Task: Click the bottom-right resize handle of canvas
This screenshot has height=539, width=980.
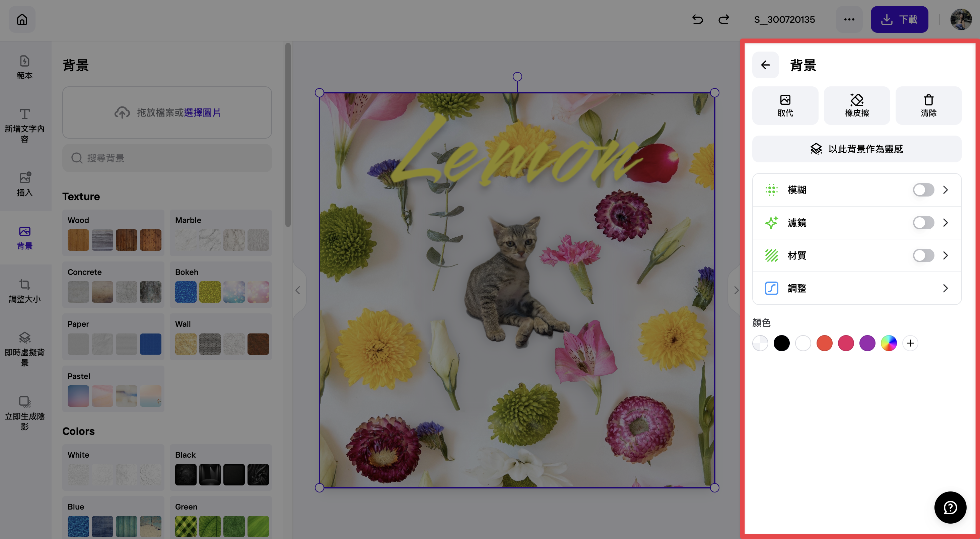Action: 714,488
